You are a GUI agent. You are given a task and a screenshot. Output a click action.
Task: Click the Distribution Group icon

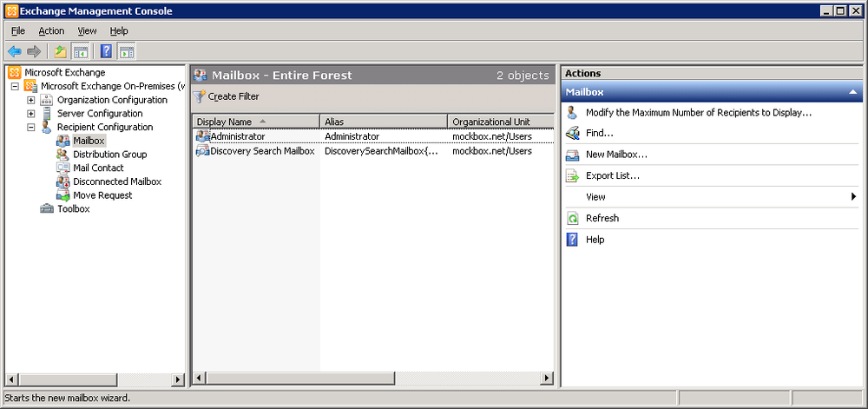(63, 155)
